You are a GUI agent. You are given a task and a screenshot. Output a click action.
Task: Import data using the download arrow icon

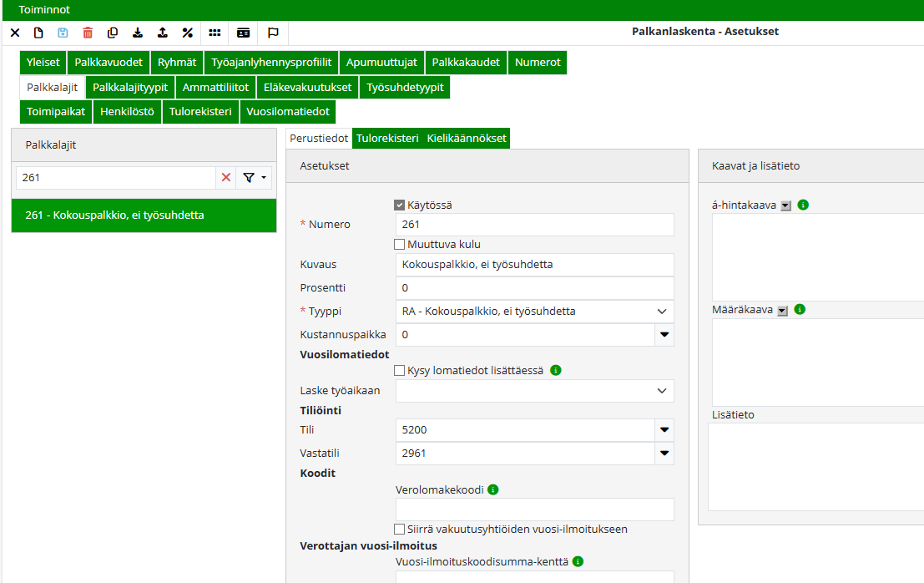136,32
